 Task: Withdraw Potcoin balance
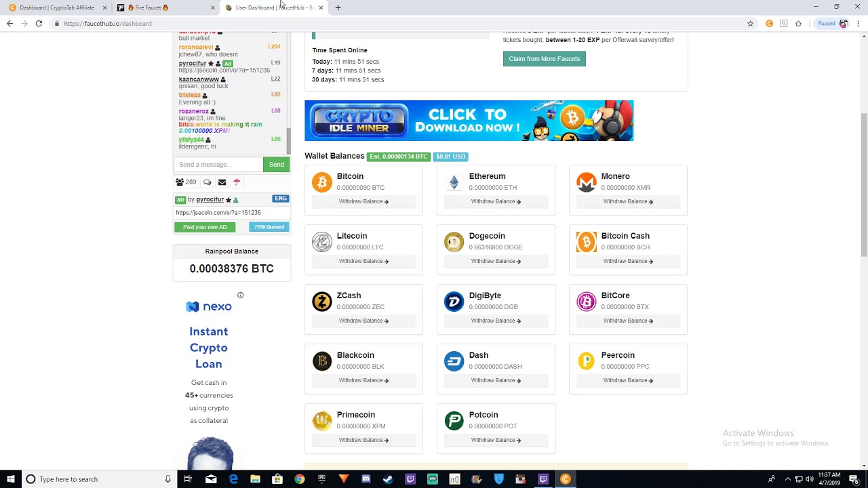496,440
